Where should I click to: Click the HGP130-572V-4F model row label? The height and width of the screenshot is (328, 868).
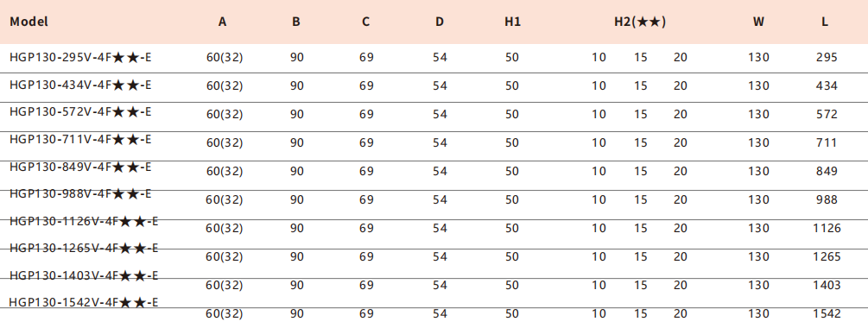click(x=80, y=112)
